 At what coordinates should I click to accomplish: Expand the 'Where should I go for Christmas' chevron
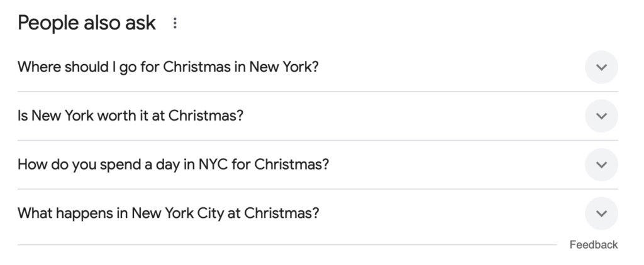click(601, 67)
